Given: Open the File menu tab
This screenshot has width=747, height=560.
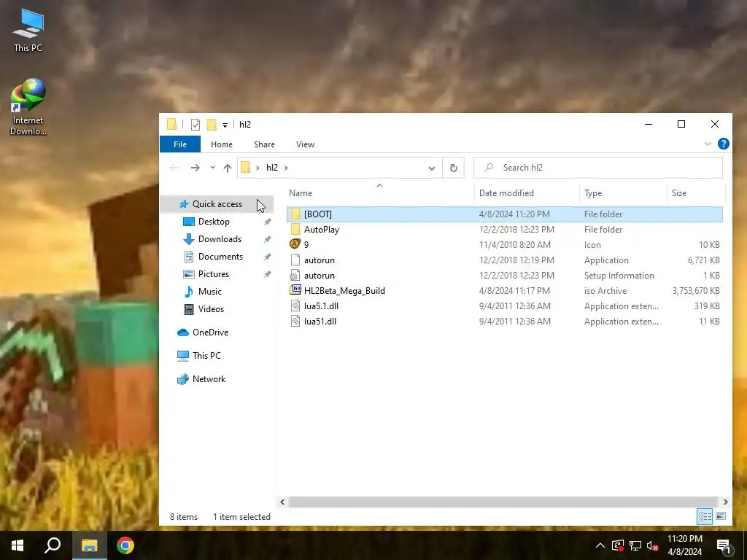Looking at the screenshot, I should [x=180, y=144].
